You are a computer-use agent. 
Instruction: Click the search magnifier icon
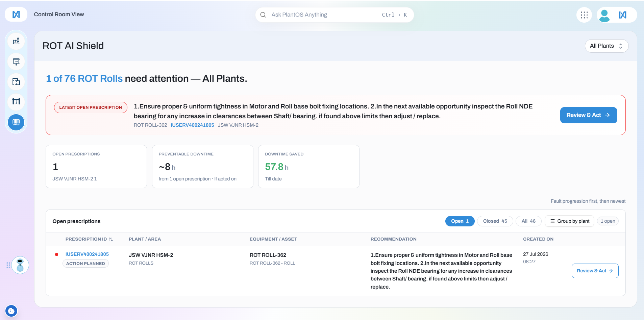(263, 15)
